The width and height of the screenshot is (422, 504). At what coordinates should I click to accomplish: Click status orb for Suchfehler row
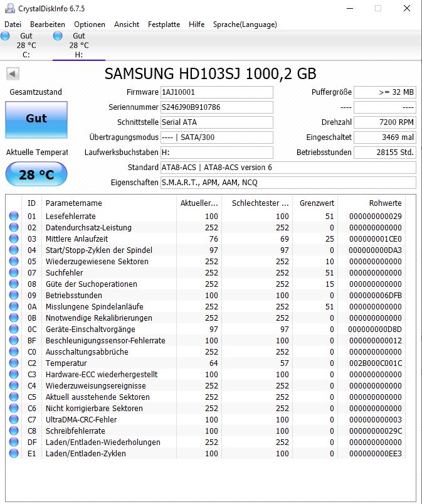pos(14,272)
